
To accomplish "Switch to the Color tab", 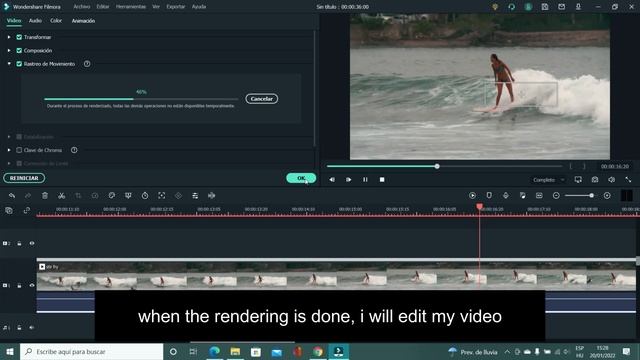I will [56, 21].
